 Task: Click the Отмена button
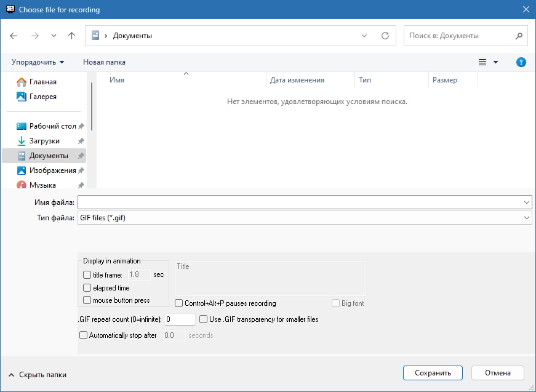pyautogui.click(x=498, y=373)
